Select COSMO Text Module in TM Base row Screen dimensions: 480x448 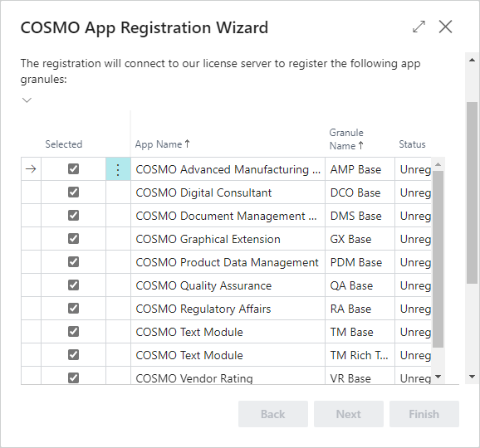[228, 332]
